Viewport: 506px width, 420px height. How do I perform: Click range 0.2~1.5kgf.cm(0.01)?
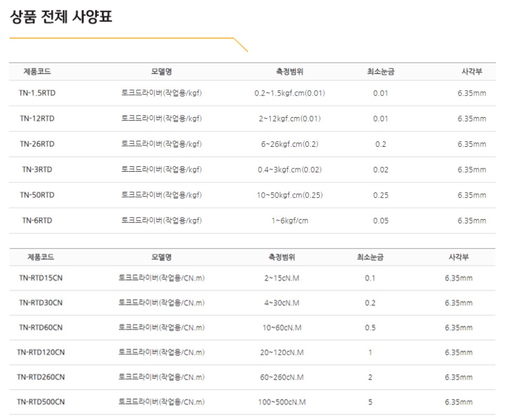[x=290, y=93]
